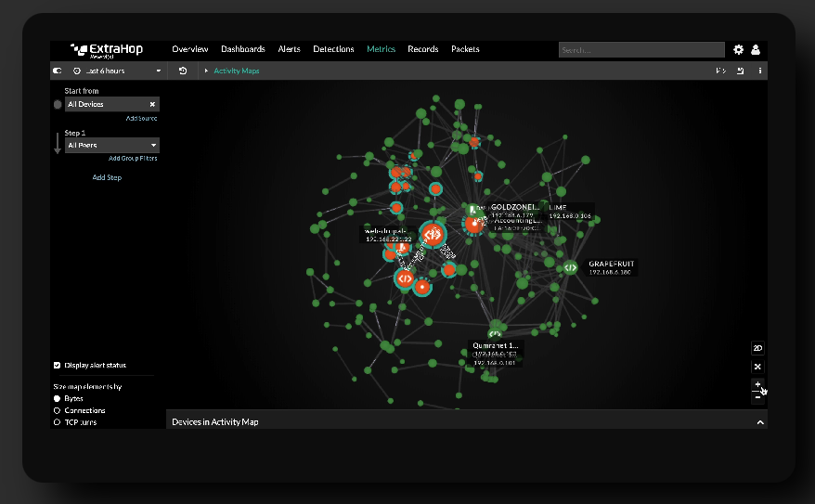Expand the Devices in Activity Map panel
This screenshot has height=504, width=815.
(x=760, y=422)
